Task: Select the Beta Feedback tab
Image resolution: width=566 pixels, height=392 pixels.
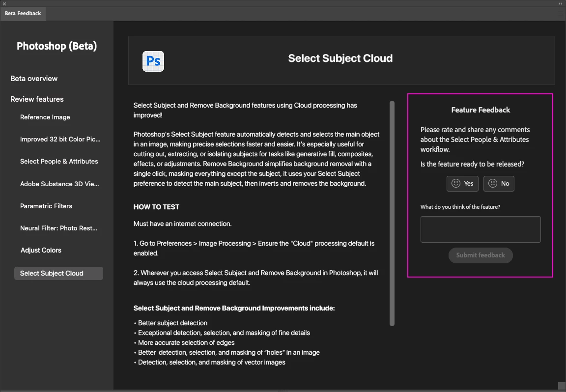Action: pyautogui.click(x=23, y=13)
